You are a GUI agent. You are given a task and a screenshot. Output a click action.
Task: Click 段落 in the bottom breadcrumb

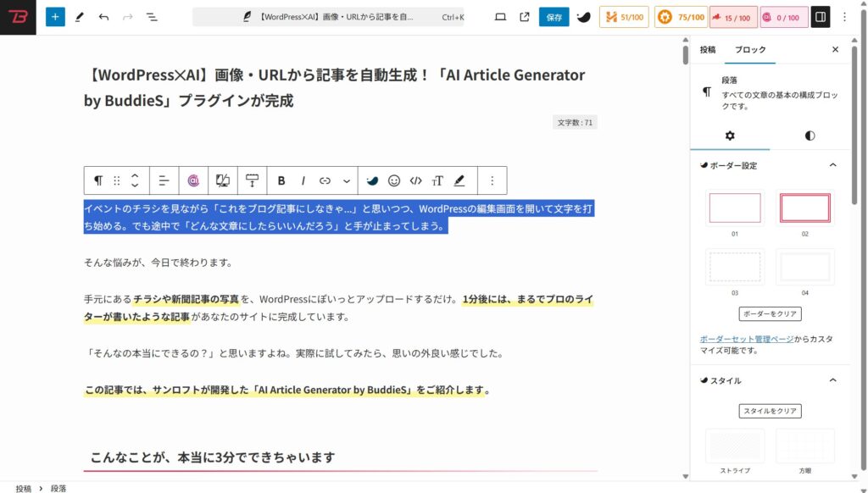[x=58, y=488]
